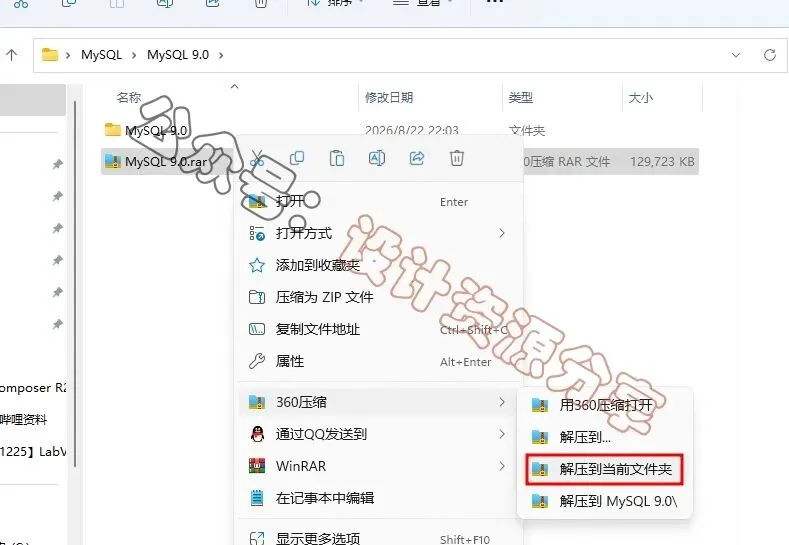The height and width of the screenshot is (545, 789).
Task: Open the 360压缩 submenu entry
Action: pos(380,402)
